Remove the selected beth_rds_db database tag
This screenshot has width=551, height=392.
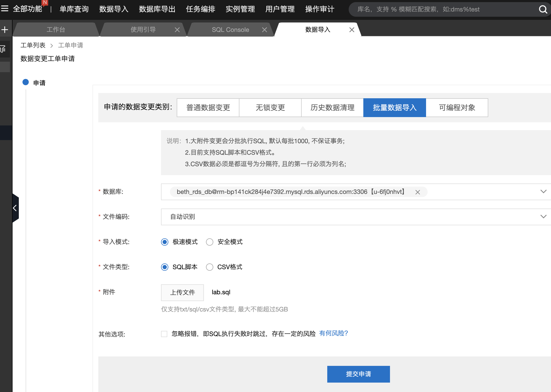pyautogui.click(x=418, y=192)
